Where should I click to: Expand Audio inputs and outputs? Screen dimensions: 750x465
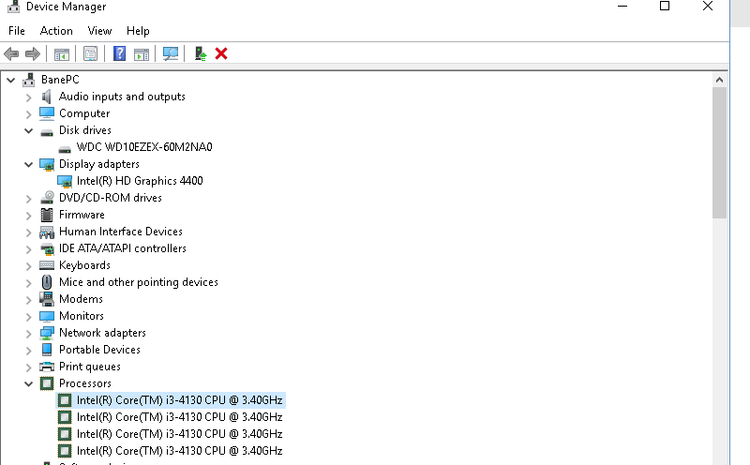click(29, 98)
